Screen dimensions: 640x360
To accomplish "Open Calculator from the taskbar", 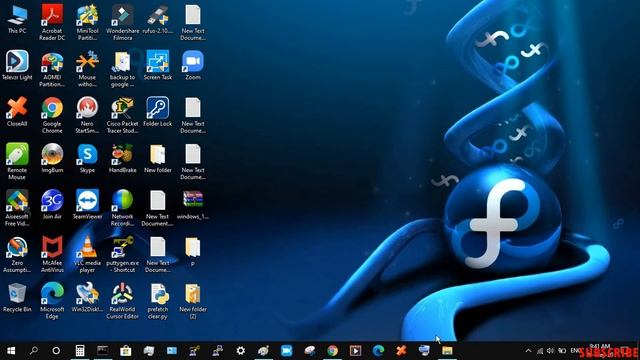I will pos(80,351).
